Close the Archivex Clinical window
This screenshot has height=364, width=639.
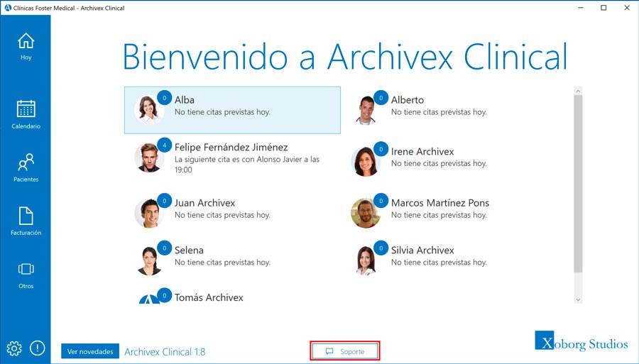627,8
